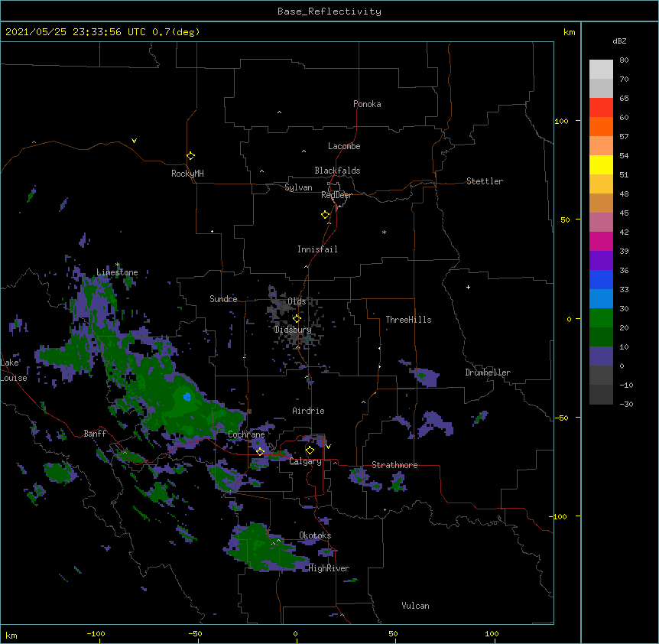Select the Okotoks label
This screenshot has height=644, width=659.
[315, 535]
